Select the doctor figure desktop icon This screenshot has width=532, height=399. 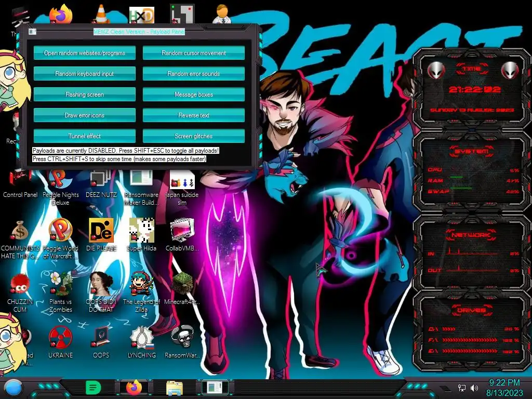(x=222, y=14)
